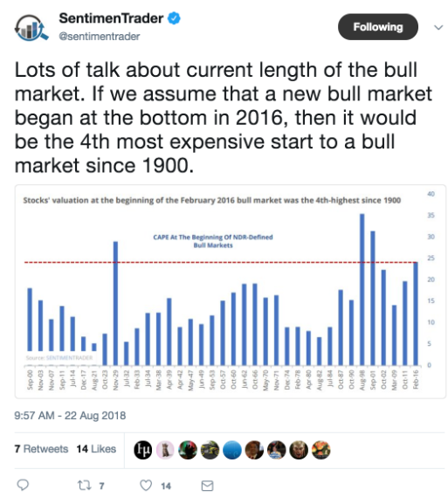Open the reply speech bubble icon

coord(23,485)
